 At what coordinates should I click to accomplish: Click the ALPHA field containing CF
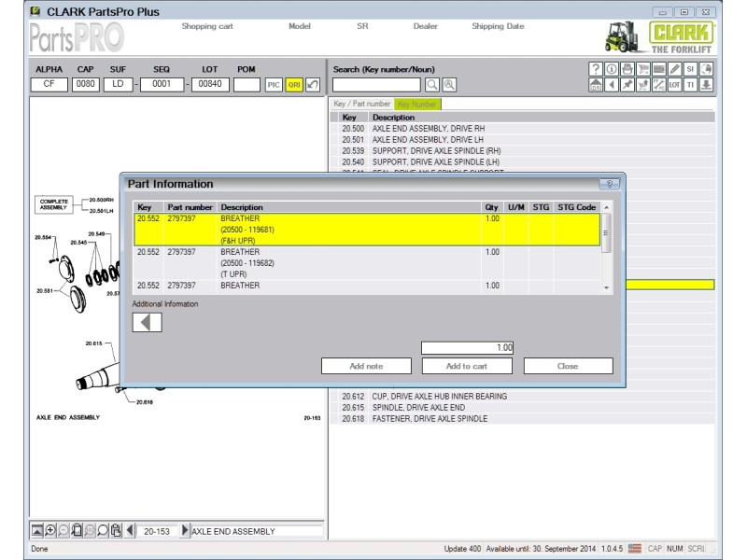(x=49, y=84)
